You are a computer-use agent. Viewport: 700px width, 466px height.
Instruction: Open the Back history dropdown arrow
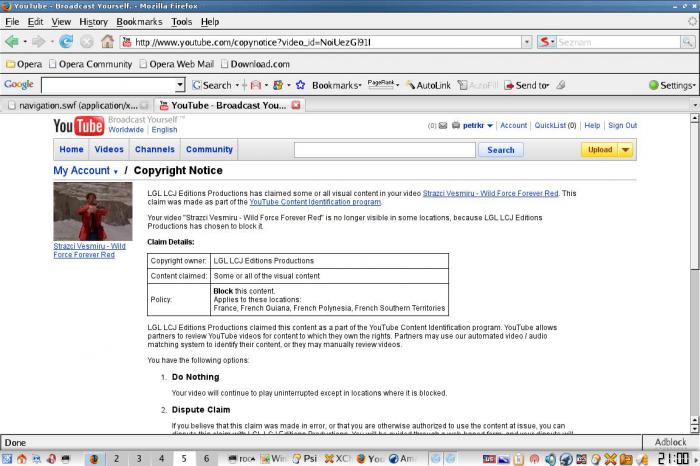(25, 42)
